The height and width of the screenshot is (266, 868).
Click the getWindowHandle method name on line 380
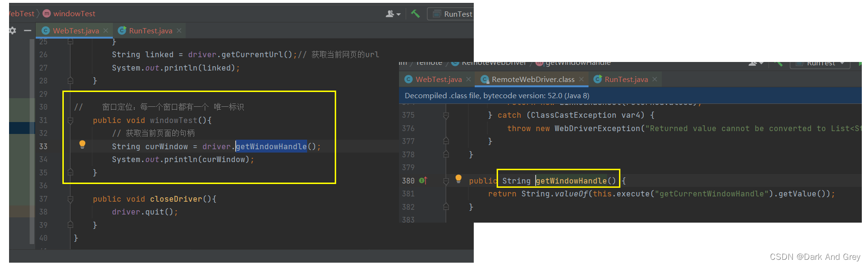pos(571,181)
